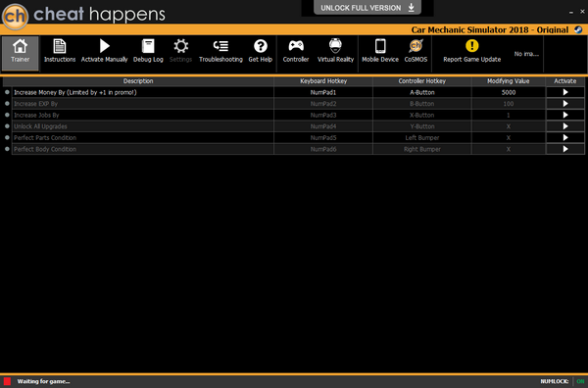Open Troubleshooting from the toolbar
This screenshot has height=388, width=588.
(x=220, y=51)
